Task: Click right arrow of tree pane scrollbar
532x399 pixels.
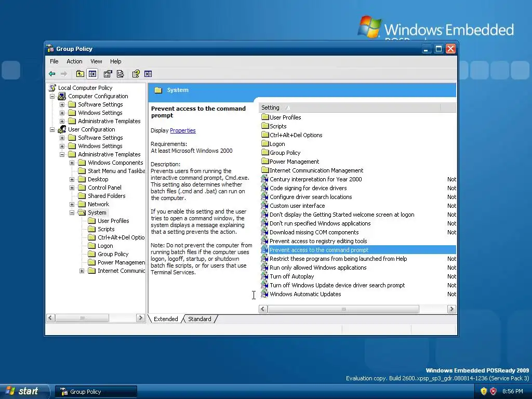Action: point(140,318)
